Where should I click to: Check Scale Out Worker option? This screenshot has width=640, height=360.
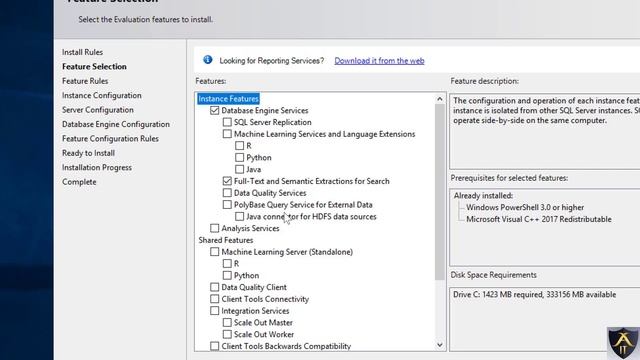click(x=227, y=334)
